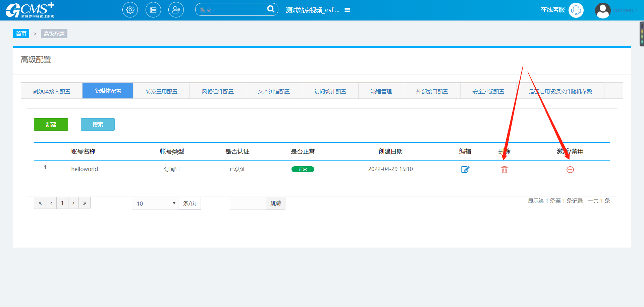Open the site list hamburger menu
Screen dimensions: 644x307
(x=347, y=10)
